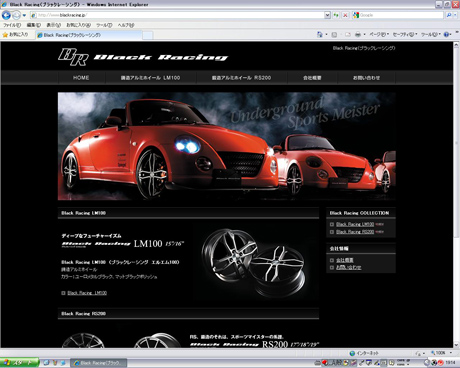Click the search magnifier button
The height and width of the screenshot is (368, 460).
click(x=449, y=15)
